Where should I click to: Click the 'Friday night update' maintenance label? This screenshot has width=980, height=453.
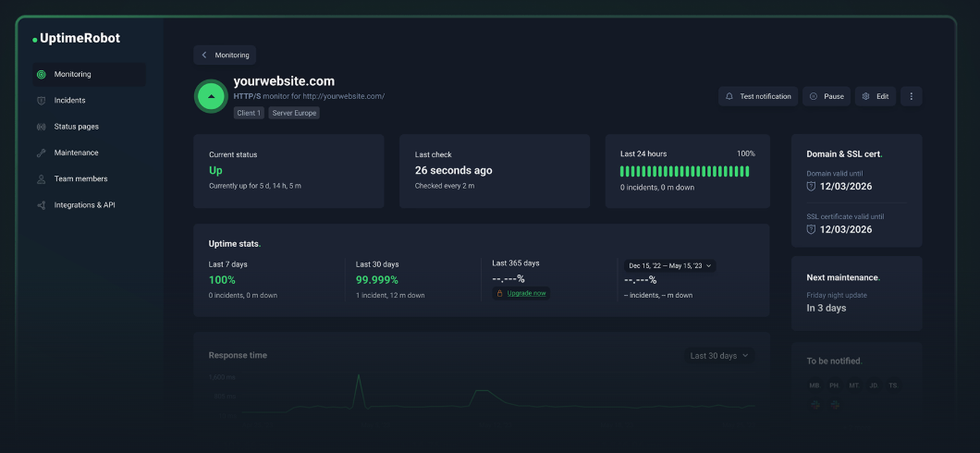pos(837,295)
